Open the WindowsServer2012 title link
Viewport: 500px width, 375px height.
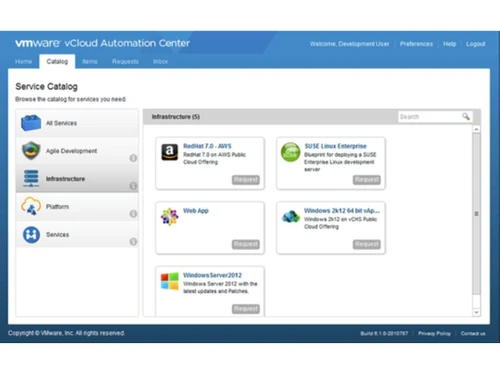212,275
